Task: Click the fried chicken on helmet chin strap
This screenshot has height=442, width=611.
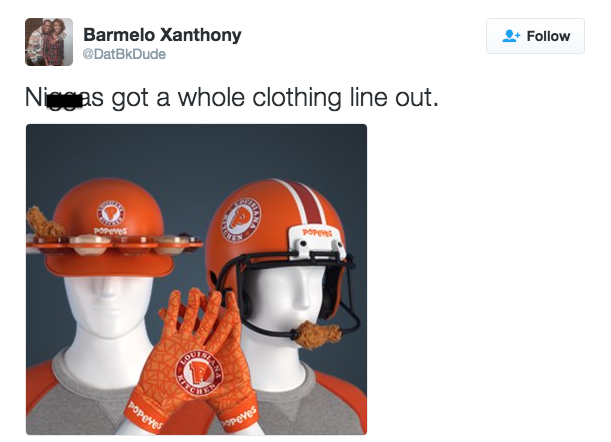Action: (x=316, y=334)
